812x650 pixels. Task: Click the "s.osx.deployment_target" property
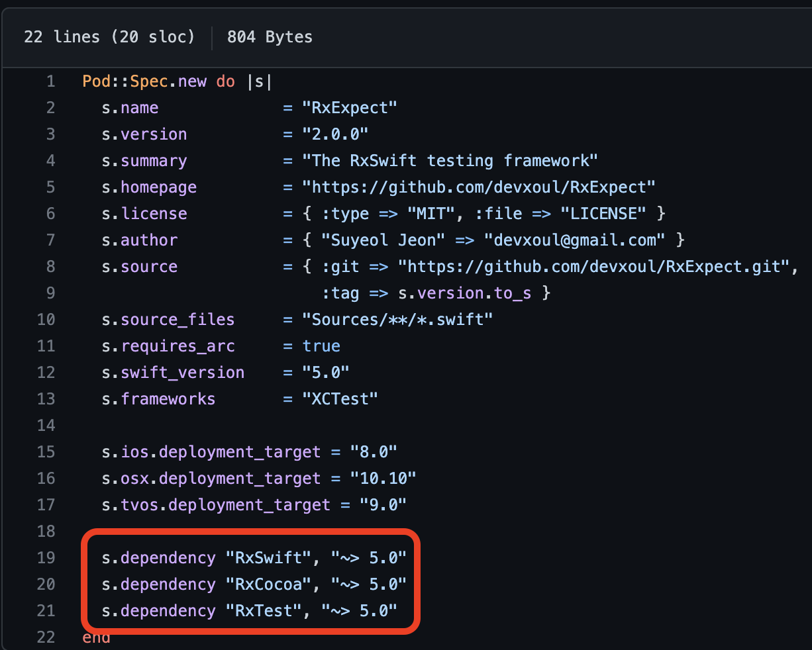pyautogui.click(x=211, y=479)
